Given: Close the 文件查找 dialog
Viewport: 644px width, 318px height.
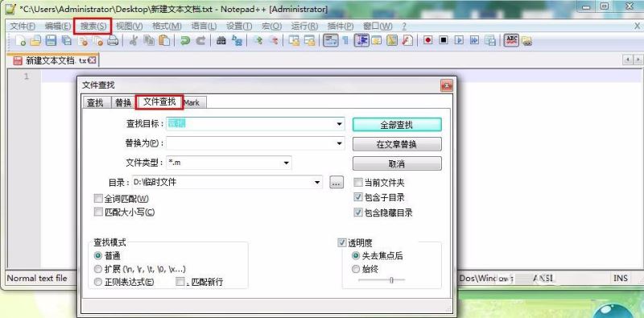Looking at the screenshot, I should [x=447, y=85].
